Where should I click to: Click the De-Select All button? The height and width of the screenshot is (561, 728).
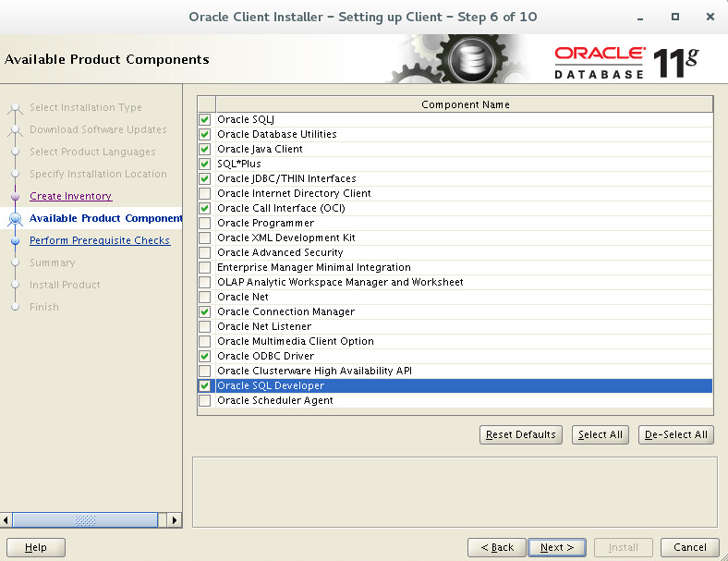[676, 434]
